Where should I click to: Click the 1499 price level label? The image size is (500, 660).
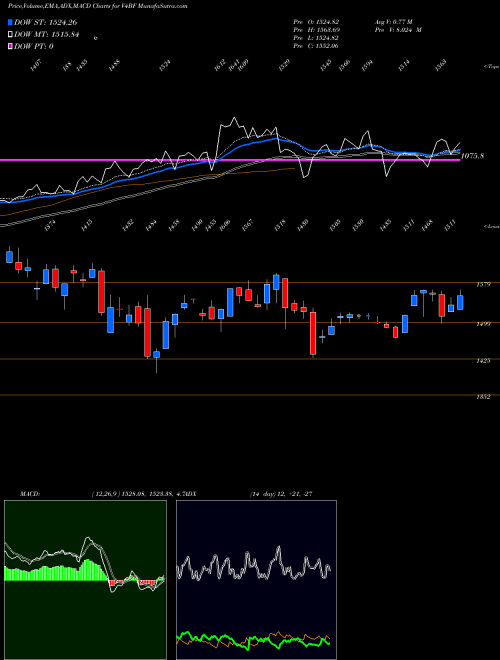pos(483,324)
